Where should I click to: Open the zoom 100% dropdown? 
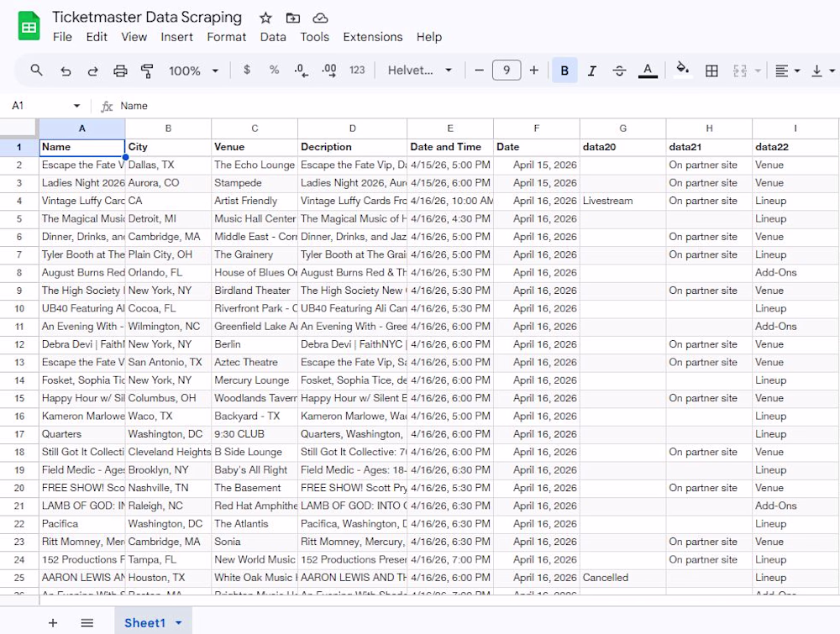point(193,71)
